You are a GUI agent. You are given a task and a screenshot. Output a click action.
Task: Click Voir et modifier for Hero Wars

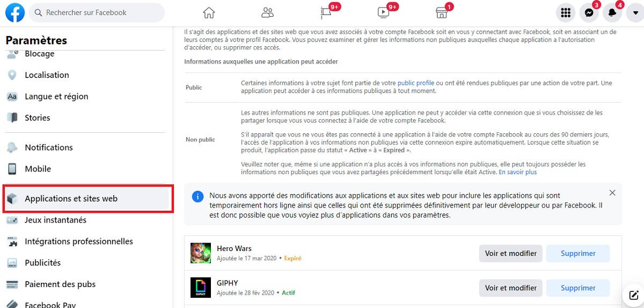point(511,253)
